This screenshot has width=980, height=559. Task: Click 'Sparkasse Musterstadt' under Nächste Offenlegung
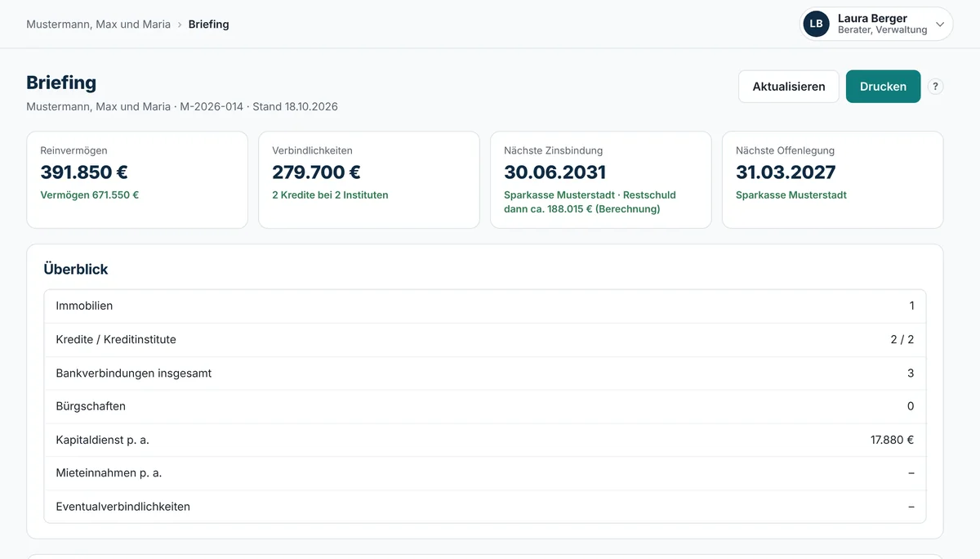791,195
